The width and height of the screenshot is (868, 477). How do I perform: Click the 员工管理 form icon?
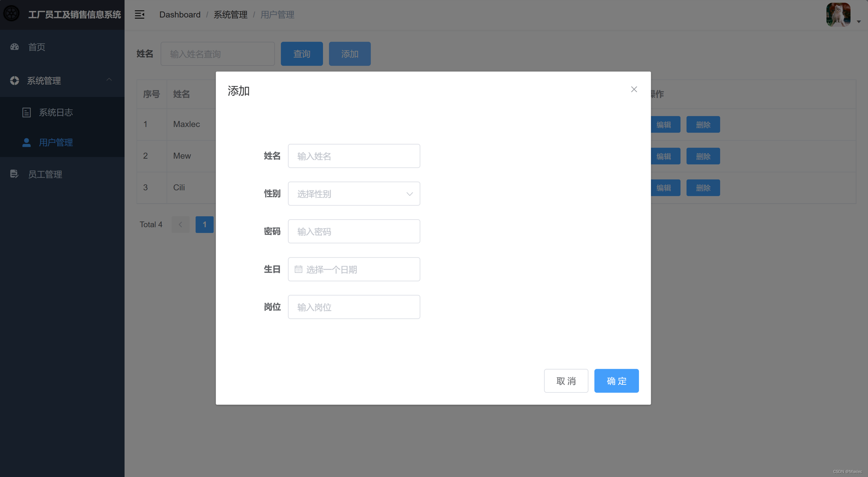pyautogui.click(x=14, y=174)
